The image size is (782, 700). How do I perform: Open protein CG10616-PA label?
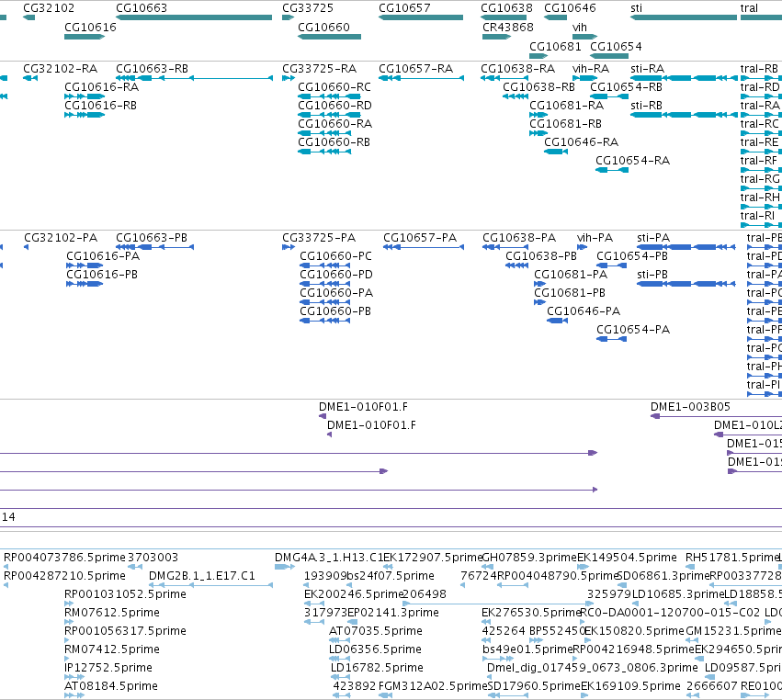click(103, 256)
